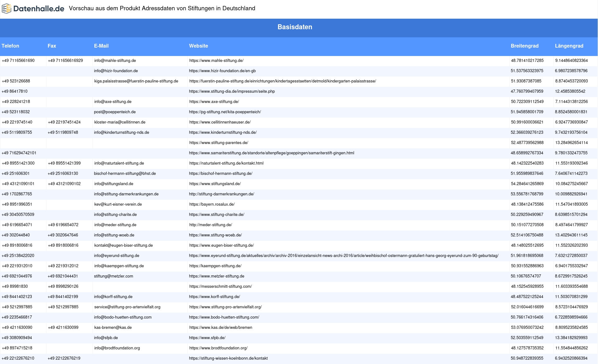598x364 pixels.
Task: Open the long eyerund-stiftung.de archive link
Action: point(344,256)
